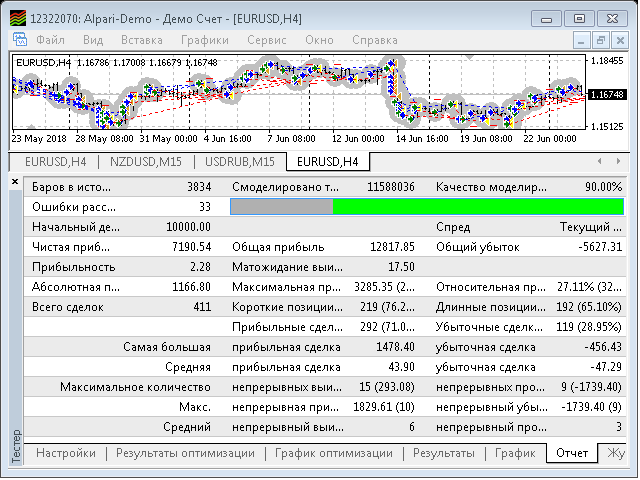640x480 pixels.
Task: Open the Результаты оптимизации tab
Action: click(185, 453)
